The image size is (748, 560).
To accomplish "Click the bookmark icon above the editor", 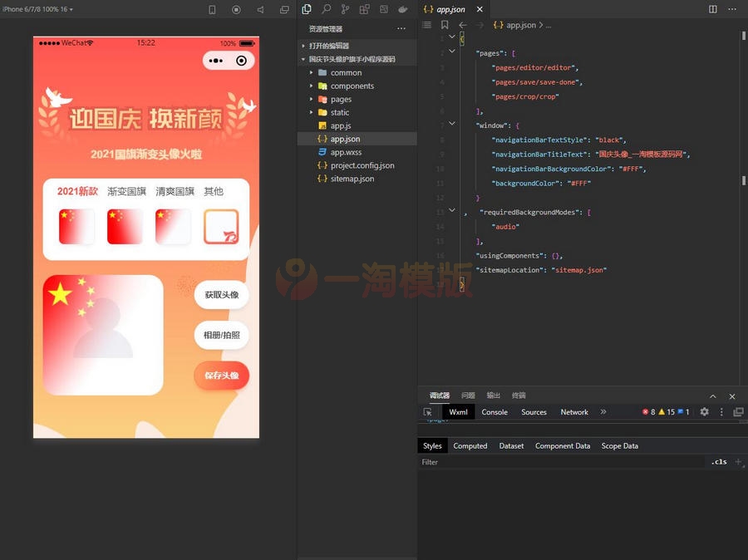I will click(x=445, y=26).
